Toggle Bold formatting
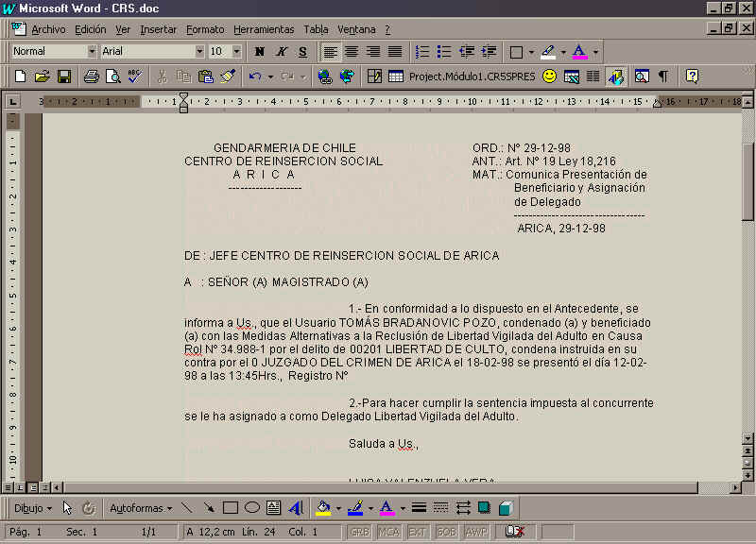The width and height of the screenshot is (756, 544). (260, 51)
